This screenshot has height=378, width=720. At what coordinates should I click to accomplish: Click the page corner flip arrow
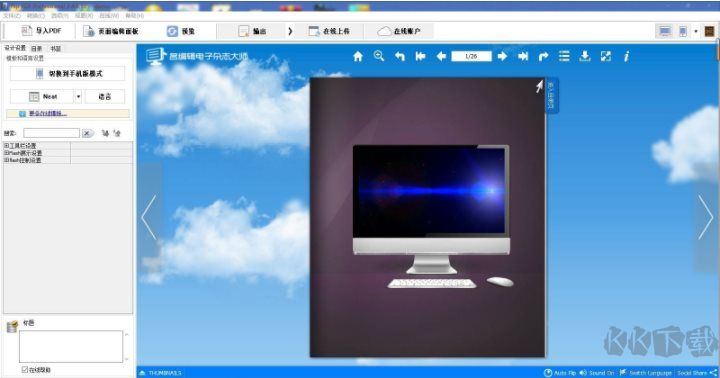(539, 86)
